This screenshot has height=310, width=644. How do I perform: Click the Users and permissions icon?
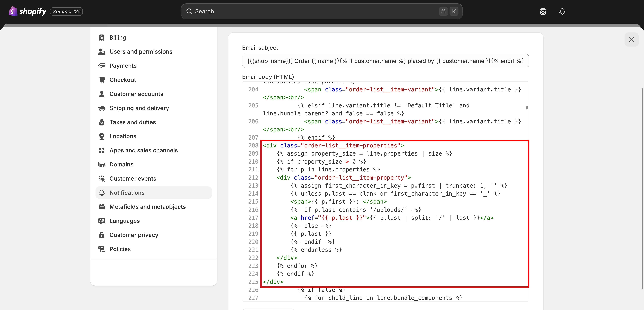(x=102, y=51)
